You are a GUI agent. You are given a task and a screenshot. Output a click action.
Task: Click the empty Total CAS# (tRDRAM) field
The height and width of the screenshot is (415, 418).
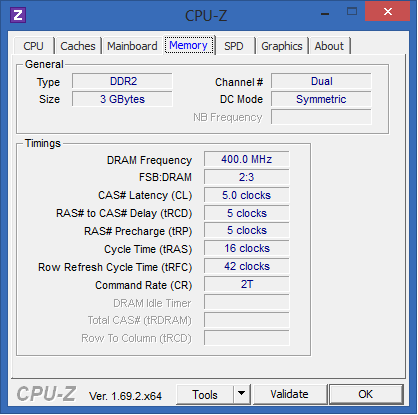tap(247, 320)
